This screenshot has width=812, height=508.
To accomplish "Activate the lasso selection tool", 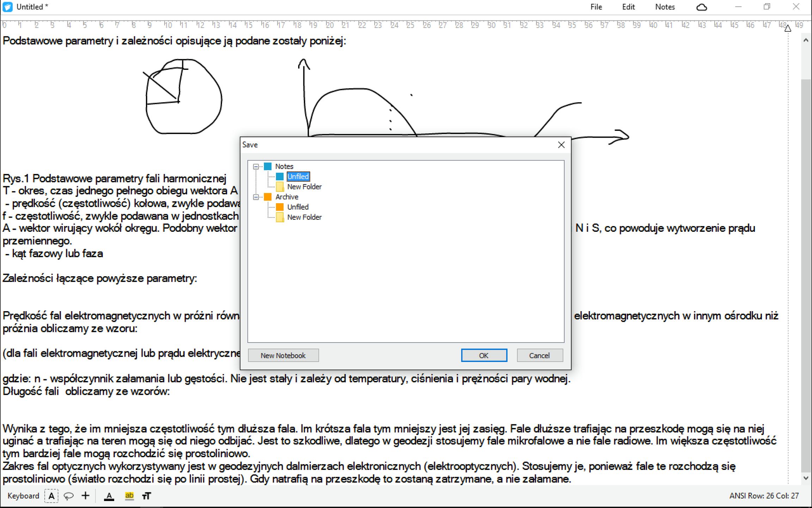I will [x=68, y=496].
